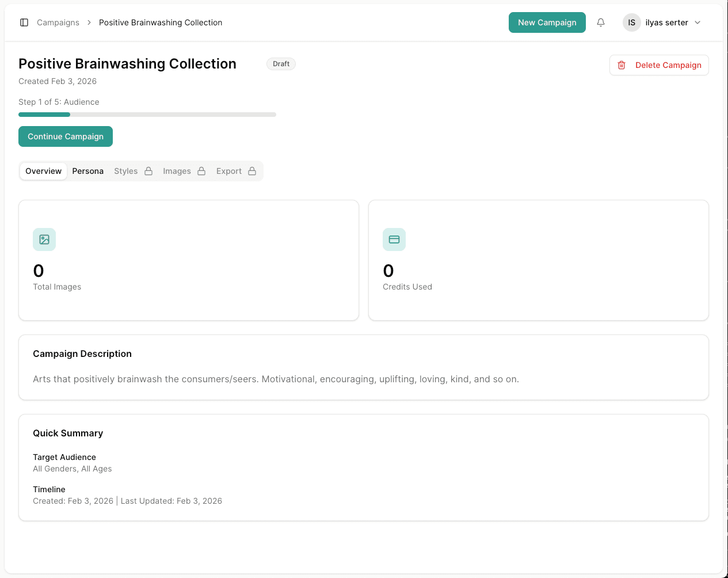
Task: Select the locked Styles tab
Action: point(133,171)
